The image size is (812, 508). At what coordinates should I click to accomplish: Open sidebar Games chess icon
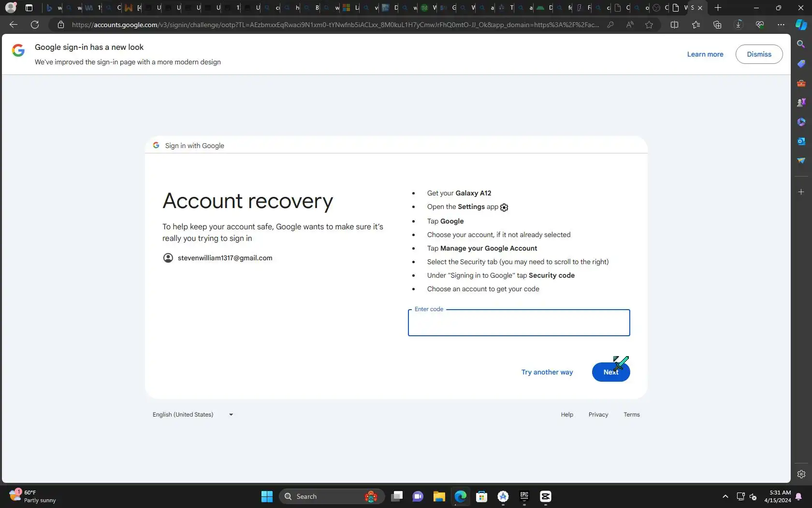801,102
